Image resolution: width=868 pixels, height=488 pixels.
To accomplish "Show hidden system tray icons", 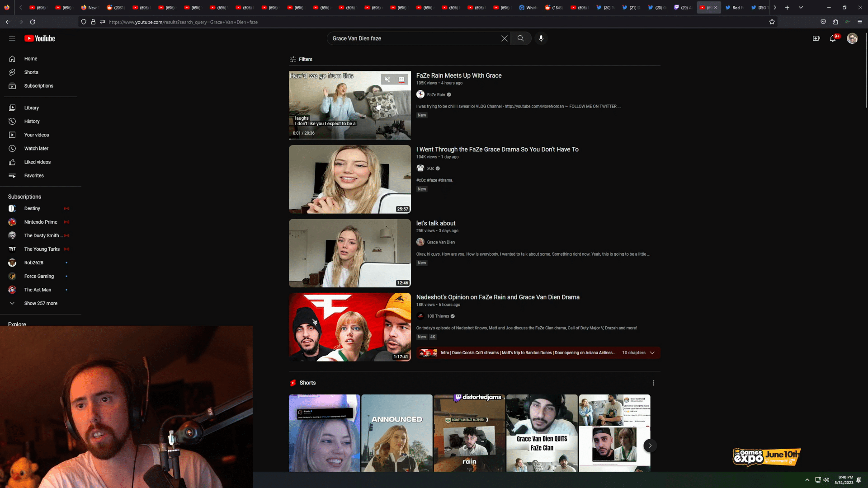I will (x=807, y=480).
